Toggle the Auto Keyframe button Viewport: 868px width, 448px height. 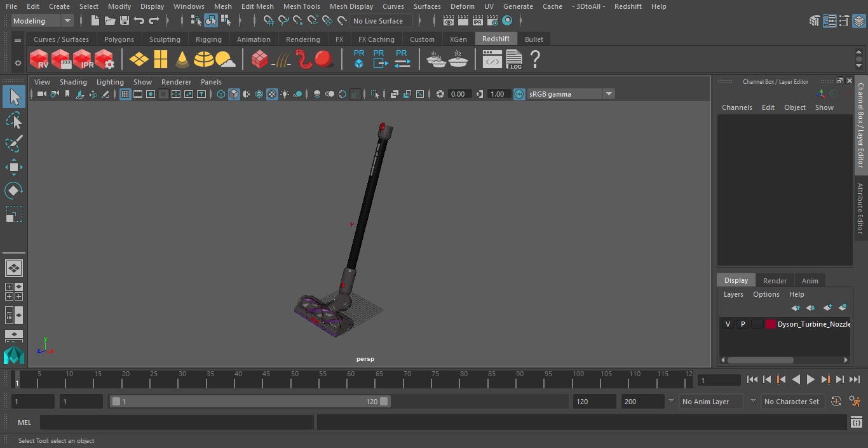click(836, 402)
